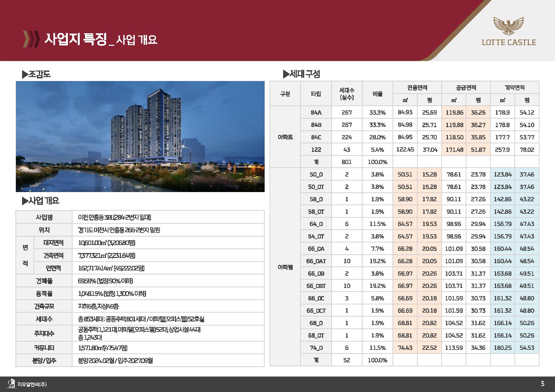
Task: Click the 구분 column header
Action: [x=285, y=94]
